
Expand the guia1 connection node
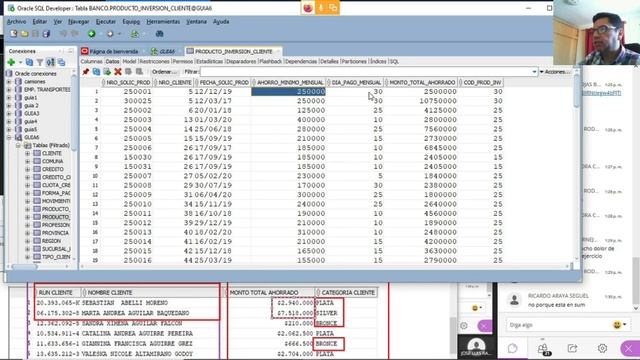click(x=9, y=98)
